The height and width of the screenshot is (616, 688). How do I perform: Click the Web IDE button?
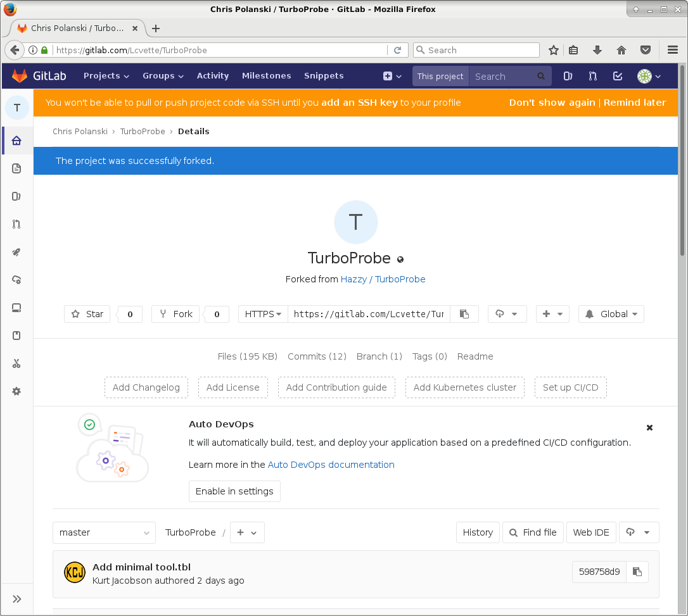[x=591, y=532]
